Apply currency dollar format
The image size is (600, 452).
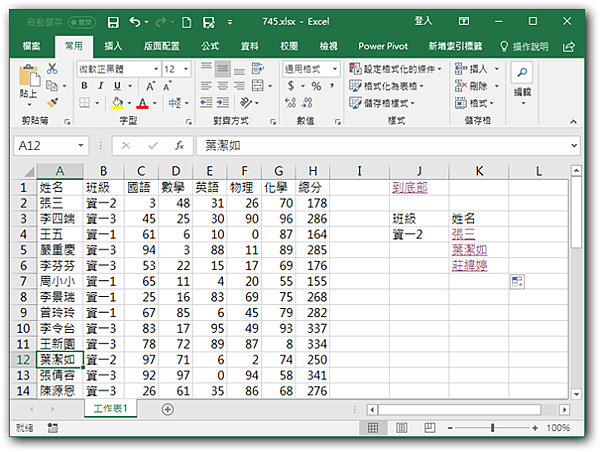(291, 86)
